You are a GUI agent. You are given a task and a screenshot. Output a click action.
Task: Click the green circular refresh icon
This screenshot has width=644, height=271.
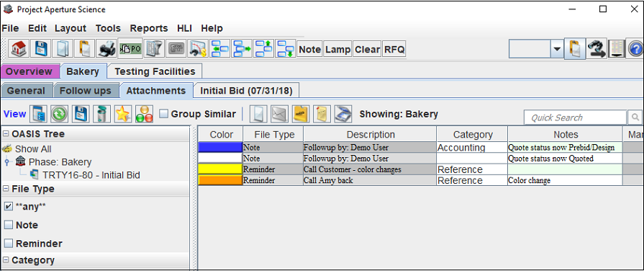pyautogui.click(x=60, y=114)
